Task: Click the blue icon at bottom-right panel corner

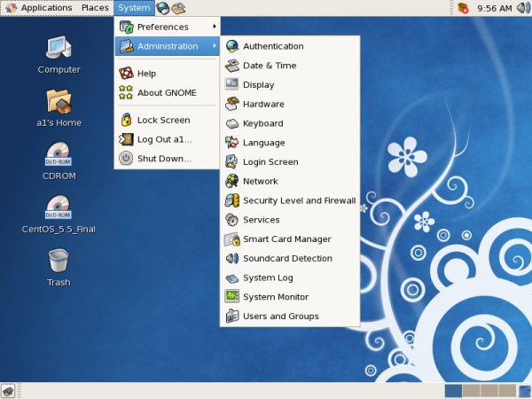Action: [525, 391]
